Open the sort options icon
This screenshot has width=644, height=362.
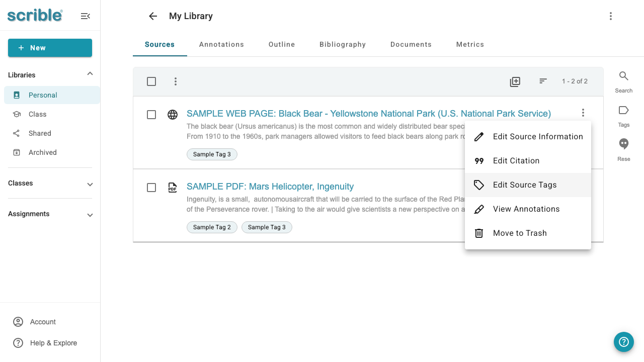tap(543, 81)
